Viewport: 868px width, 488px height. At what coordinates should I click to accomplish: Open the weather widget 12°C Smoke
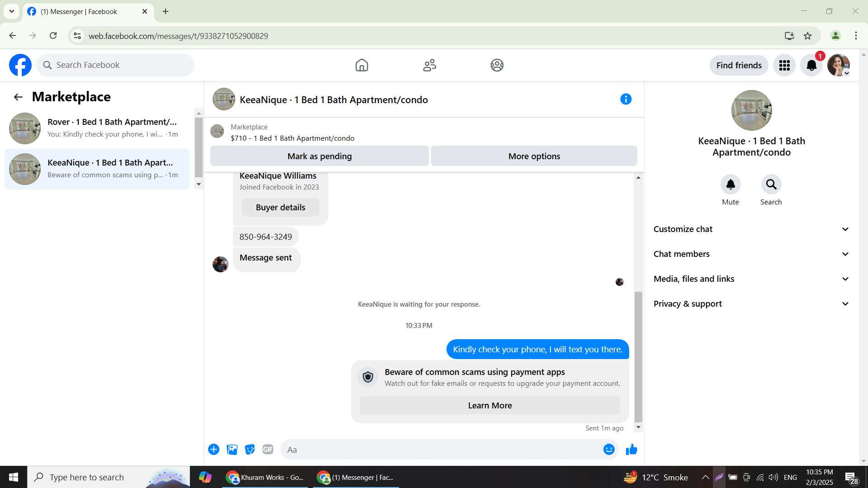[656, 477]
